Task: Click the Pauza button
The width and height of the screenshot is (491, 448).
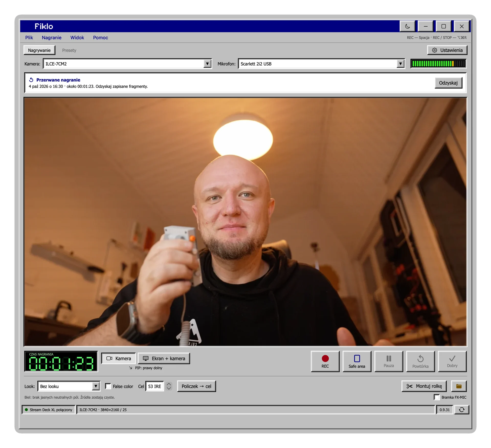Action: (x=388, y=361)
